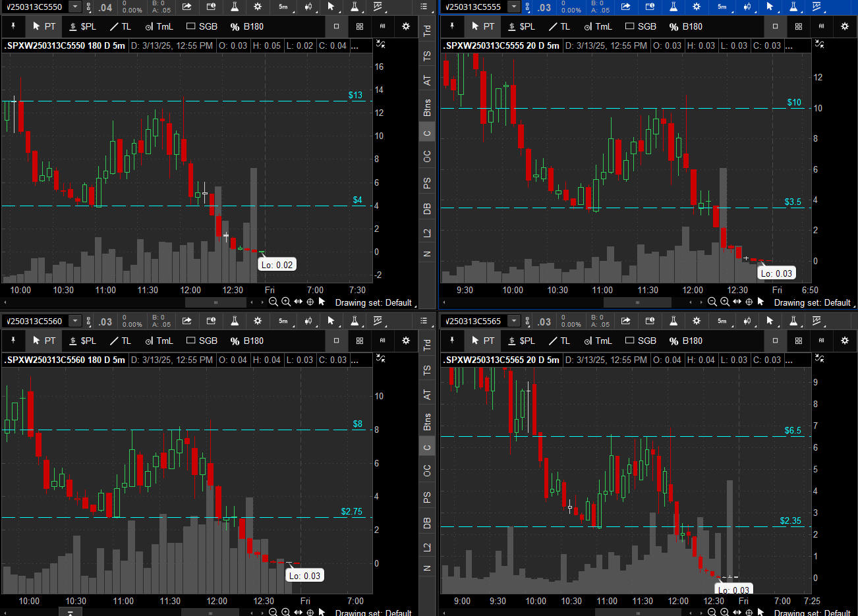This screenshot has width=858, height=616.
Task: Toggle the All button in C5550 drawing toolbar
Action: click(382, 26)
